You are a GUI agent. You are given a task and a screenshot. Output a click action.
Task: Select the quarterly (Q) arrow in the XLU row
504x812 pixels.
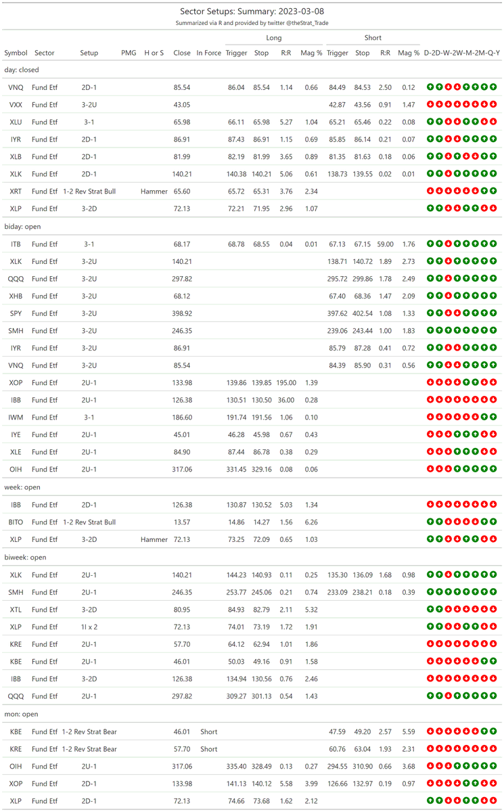click(x=484, y=122)
